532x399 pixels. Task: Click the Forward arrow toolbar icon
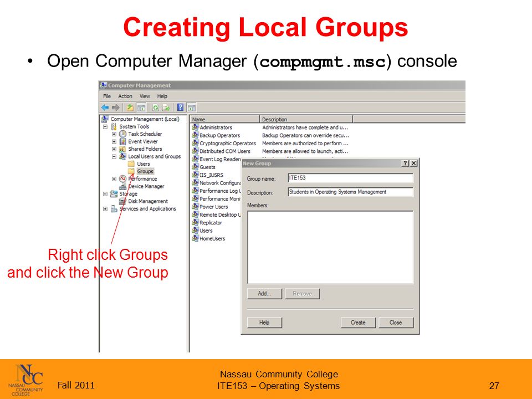click(116, 108)
